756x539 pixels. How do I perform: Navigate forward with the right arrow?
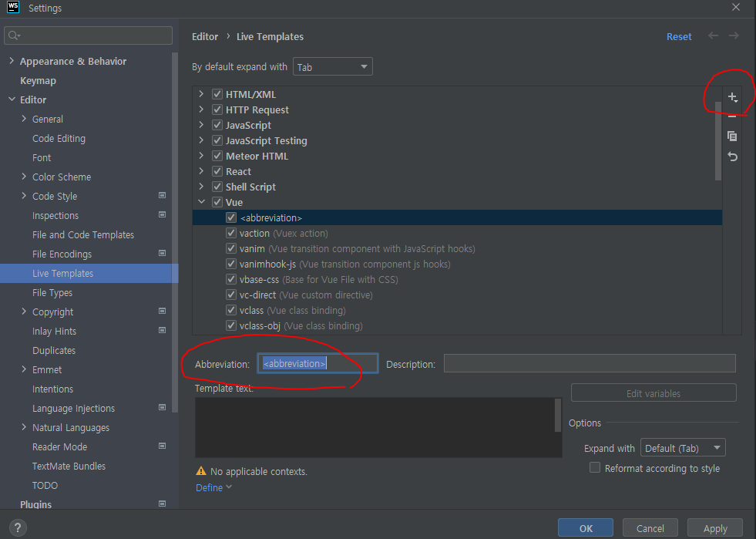(734, 35)
